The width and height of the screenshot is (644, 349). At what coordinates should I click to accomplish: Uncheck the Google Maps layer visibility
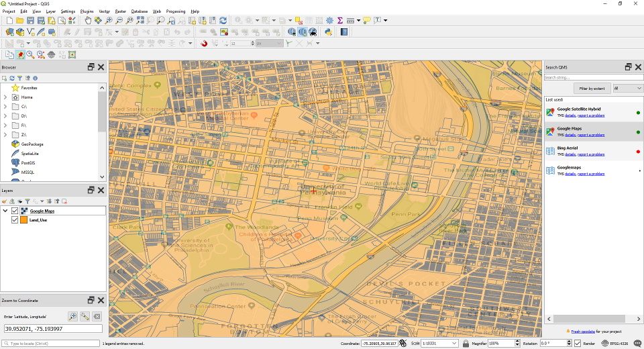coord(15,211)
